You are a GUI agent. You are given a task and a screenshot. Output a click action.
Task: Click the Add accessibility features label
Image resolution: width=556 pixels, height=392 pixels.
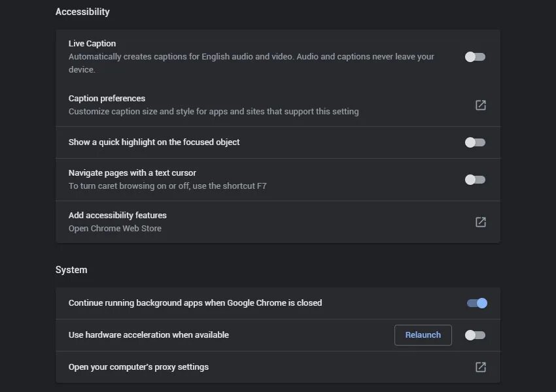click(117, 216)
